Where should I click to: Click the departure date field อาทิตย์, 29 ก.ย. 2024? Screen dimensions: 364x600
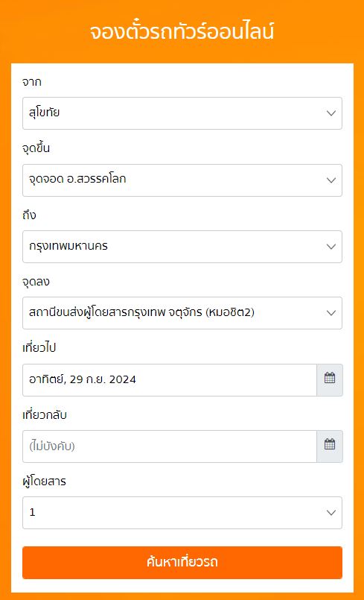tap(170, 380)
